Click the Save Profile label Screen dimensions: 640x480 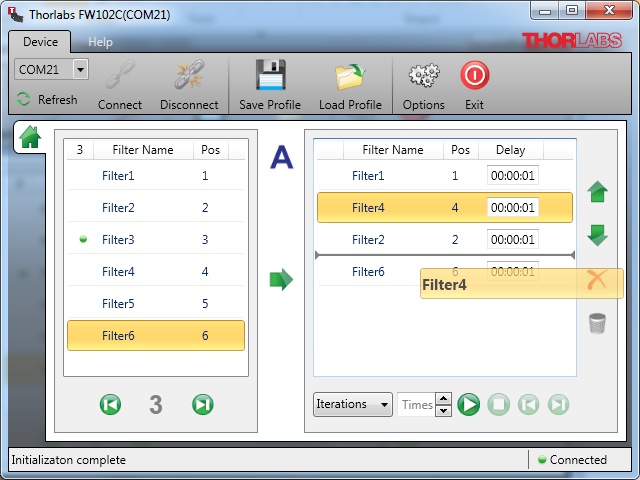[x=270, y=105]
